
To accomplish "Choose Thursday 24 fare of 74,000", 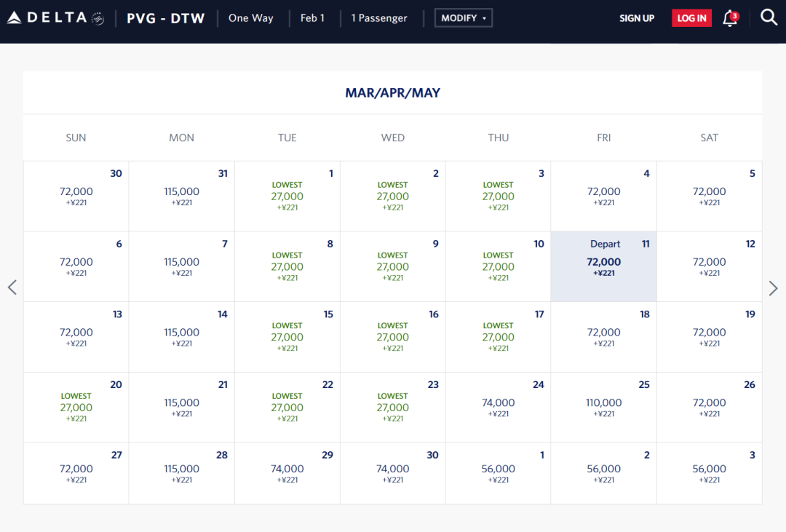I will 498,407.
